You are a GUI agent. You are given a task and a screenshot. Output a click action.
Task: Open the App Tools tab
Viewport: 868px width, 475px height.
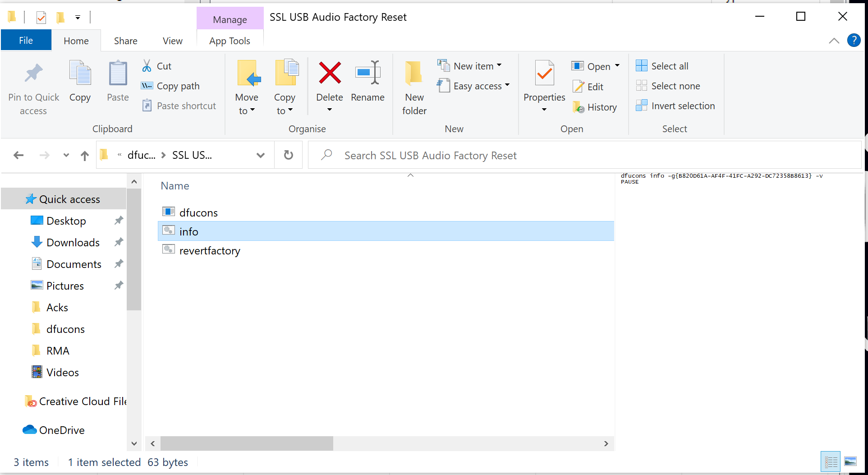tap(230, 41)
